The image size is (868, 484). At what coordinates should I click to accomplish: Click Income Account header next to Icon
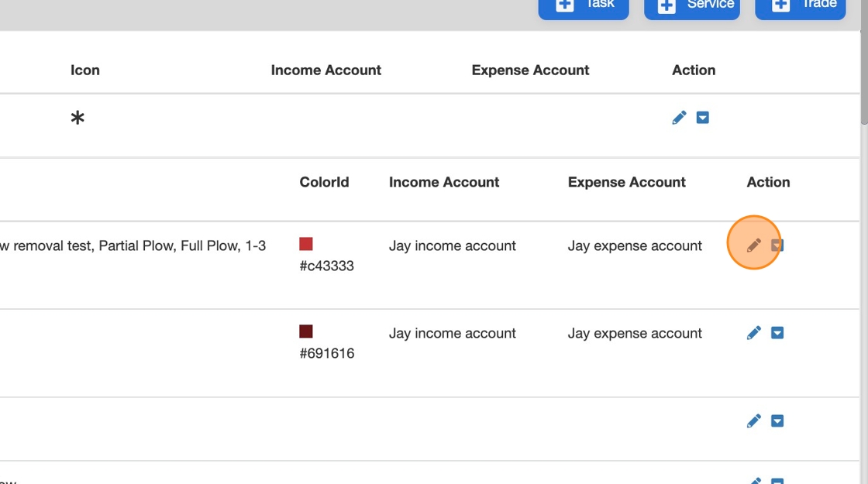point(325,70)
